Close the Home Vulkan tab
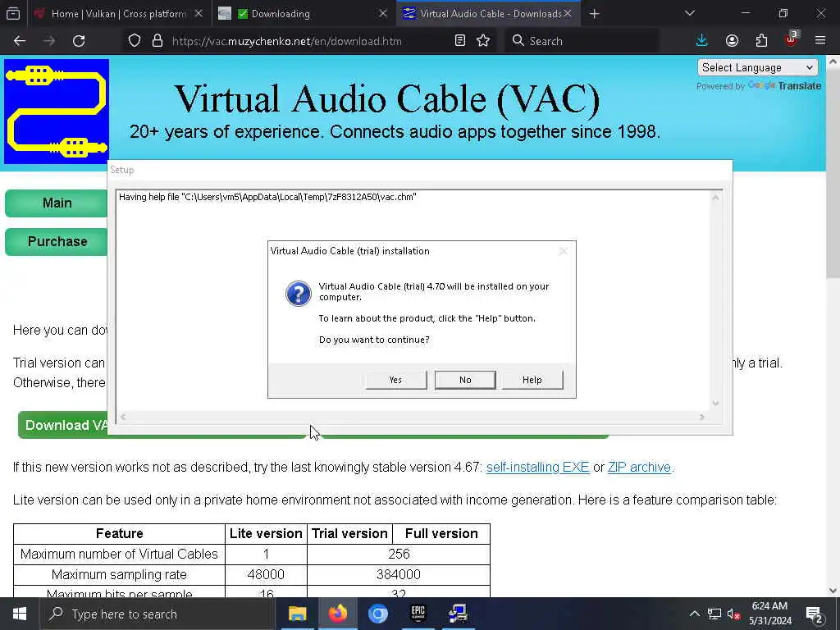Viewport: 840px width, 630px height. 199,14
